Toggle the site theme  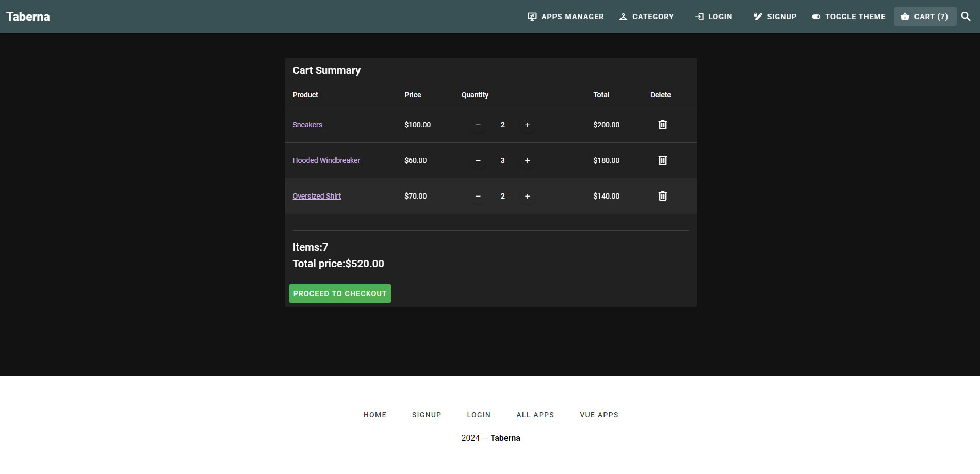(816, 16)
